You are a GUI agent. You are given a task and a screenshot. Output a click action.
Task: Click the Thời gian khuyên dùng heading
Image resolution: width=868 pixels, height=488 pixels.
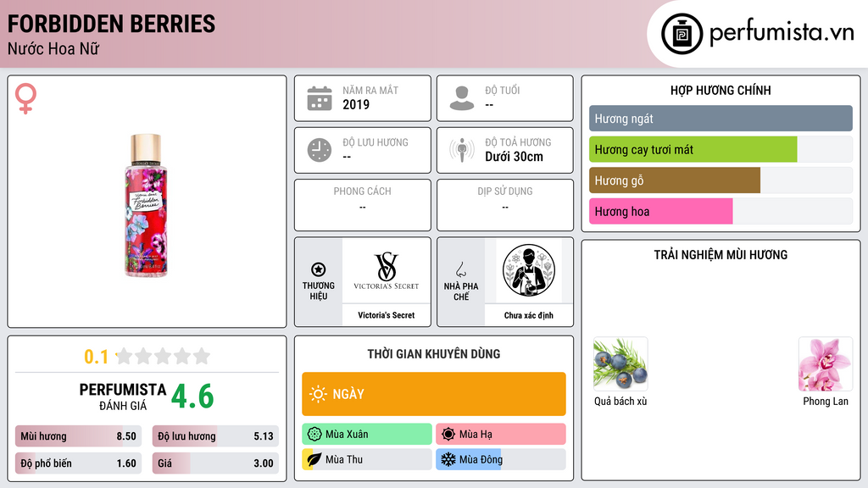pos(434,354)
